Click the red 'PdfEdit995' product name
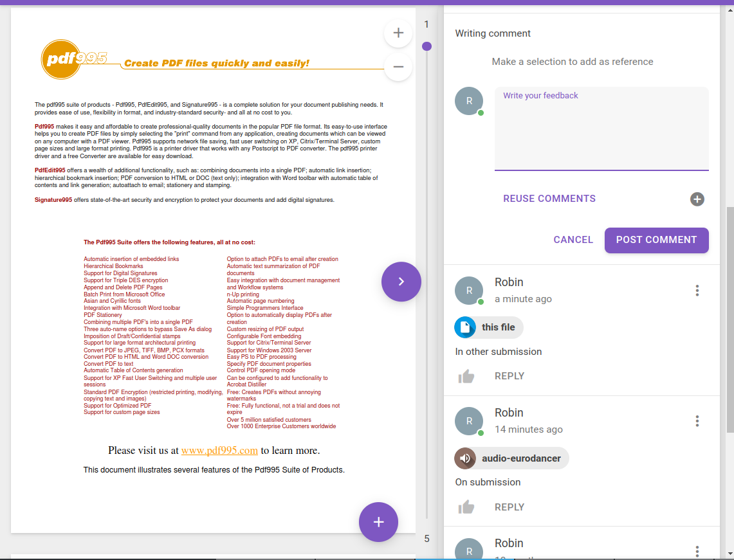 [x=50, y=170]
